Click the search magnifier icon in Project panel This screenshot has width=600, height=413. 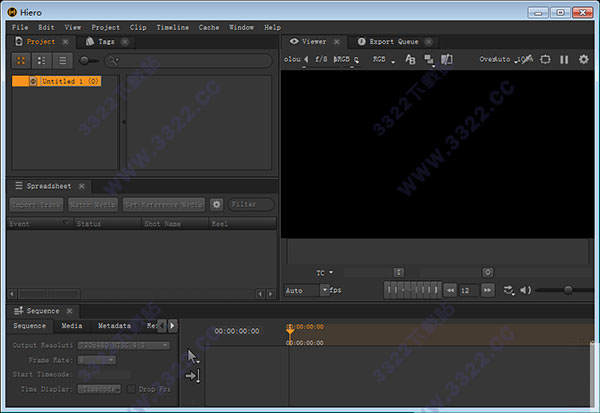113,60
